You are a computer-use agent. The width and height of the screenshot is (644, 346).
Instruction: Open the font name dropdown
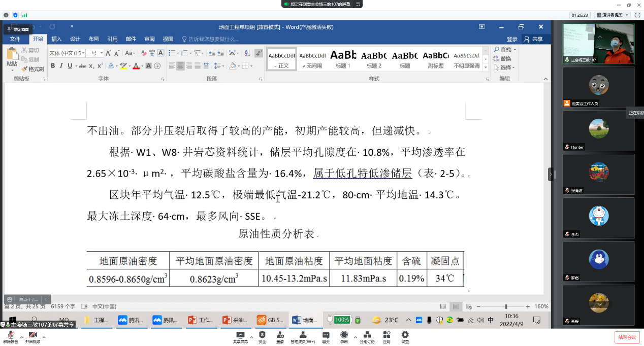pyautogui.click(x=82, y=53)
